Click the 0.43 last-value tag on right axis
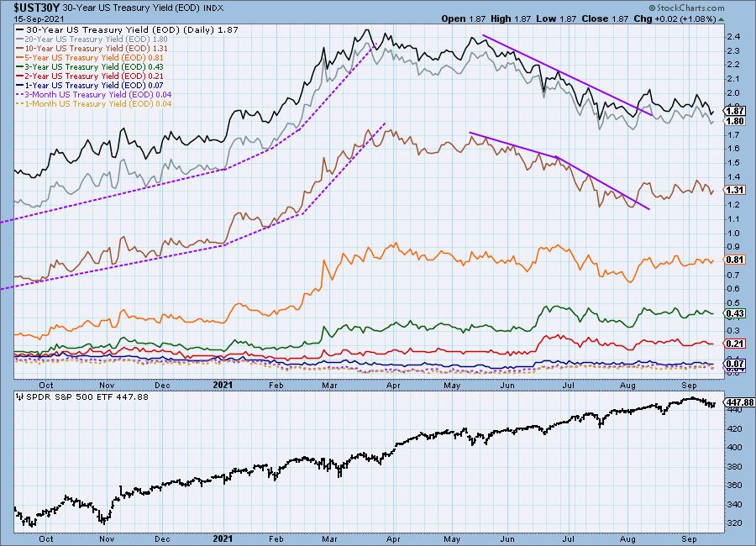The image size is (756, 546). [735, 313]
